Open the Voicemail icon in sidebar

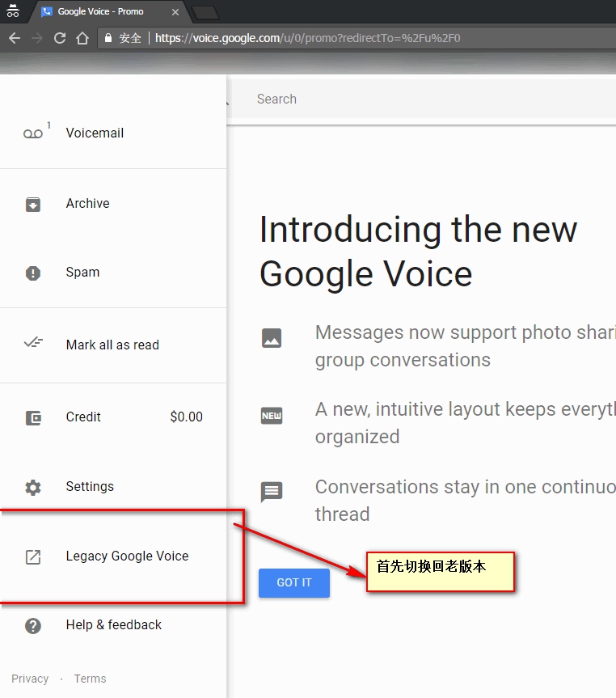coord(33,133)
